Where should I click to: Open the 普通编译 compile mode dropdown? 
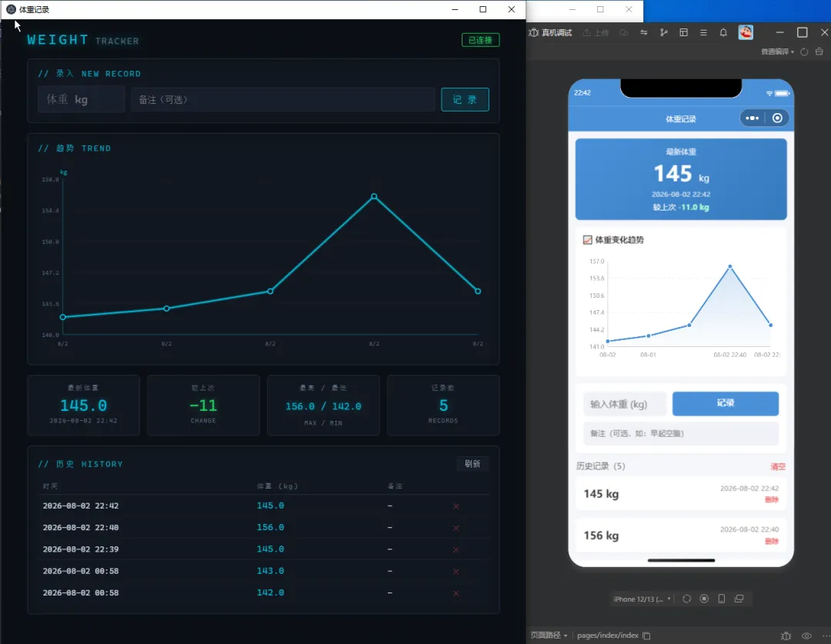(x=777, y=52)
